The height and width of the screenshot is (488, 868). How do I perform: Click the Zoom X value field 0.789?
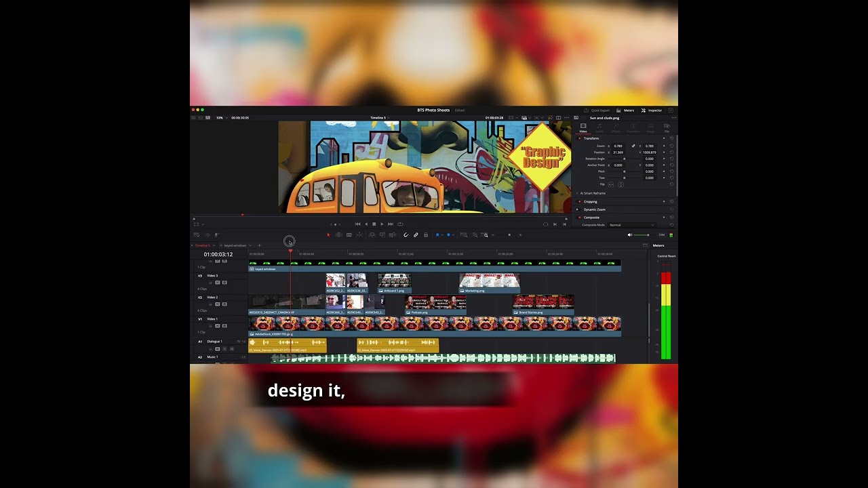(618, 146)
